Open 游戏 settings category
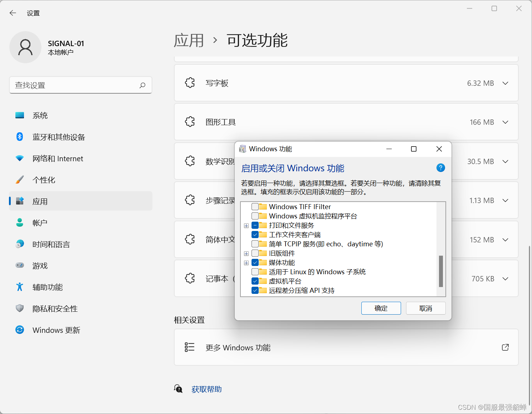 [x=80, y=266]
